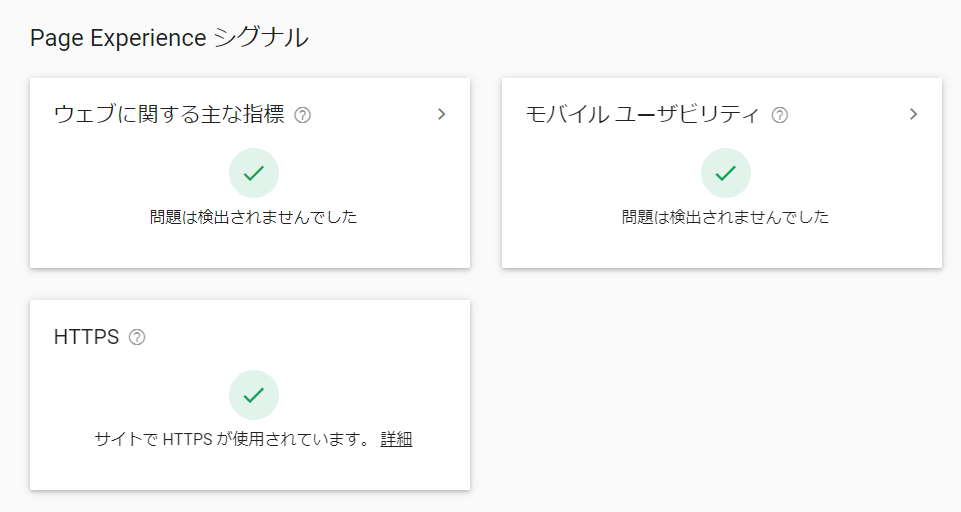Image resolution: width=961 pixels, height=512 pixels.
Task: Click help icon beside モバイル ユーザビリティ
Action: point(780,115)
